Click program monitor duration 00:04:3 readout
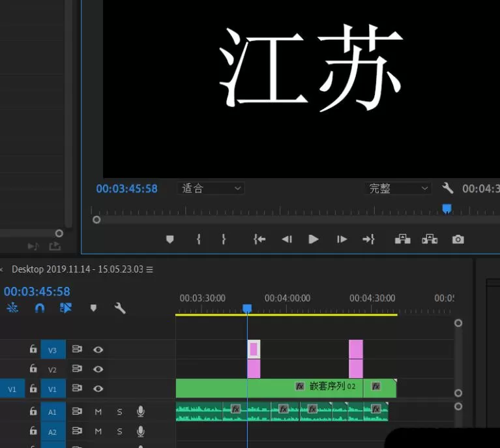Image resolution: width=500 pixels, height=448 pixels. coord(481,188)
